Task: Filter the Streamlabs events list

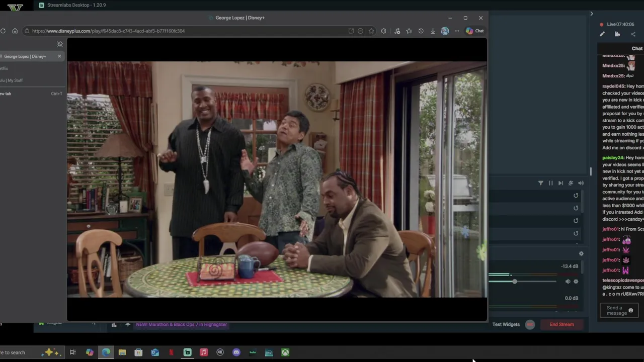Action: 541,183
